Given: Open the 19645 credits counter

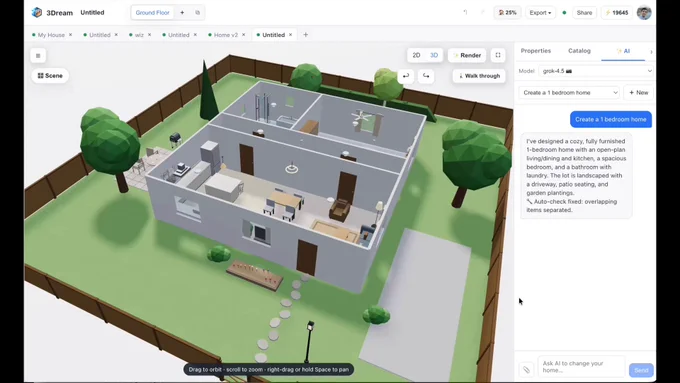Looking at the screenshot, I should click(616, 13).
